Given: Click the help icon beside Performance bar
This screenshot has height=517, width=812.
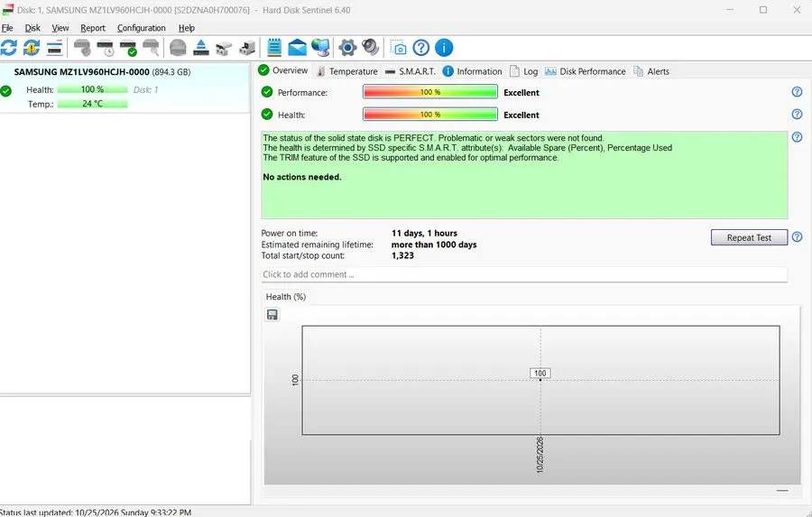Looking at the screenshot, I should pos(797,92).
